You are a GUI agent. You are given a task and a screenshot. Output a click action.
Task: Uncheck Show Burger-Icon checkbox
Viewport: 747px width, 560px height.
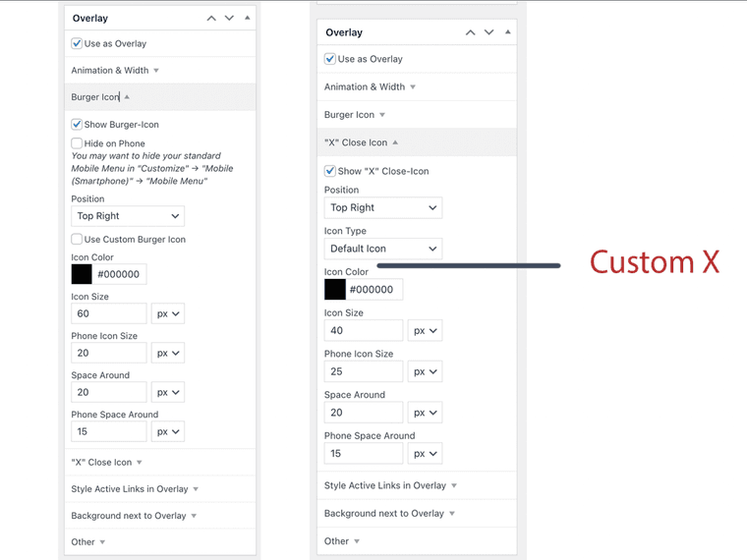click(x=77, y=125)
